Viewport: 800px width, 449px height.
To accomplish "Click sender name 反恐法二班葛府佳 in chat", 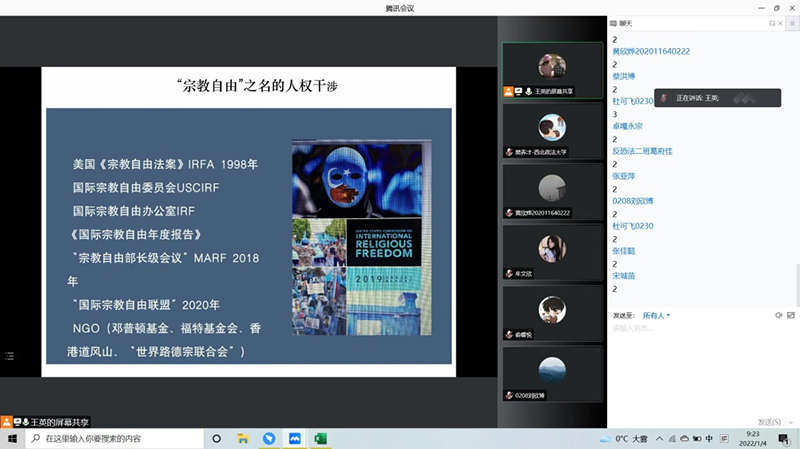I will pyautogui.click(x=642, y=151).
